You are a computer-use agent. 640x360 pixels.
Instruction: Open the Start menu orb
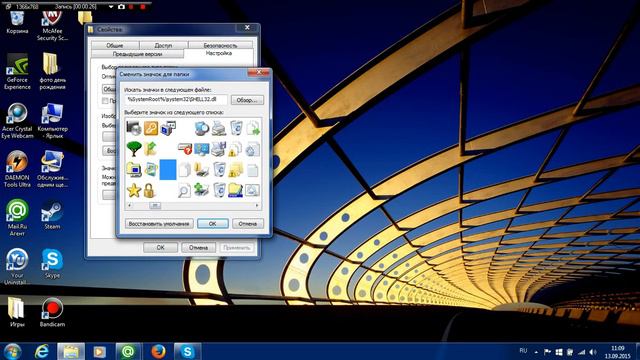click(12, 351)
